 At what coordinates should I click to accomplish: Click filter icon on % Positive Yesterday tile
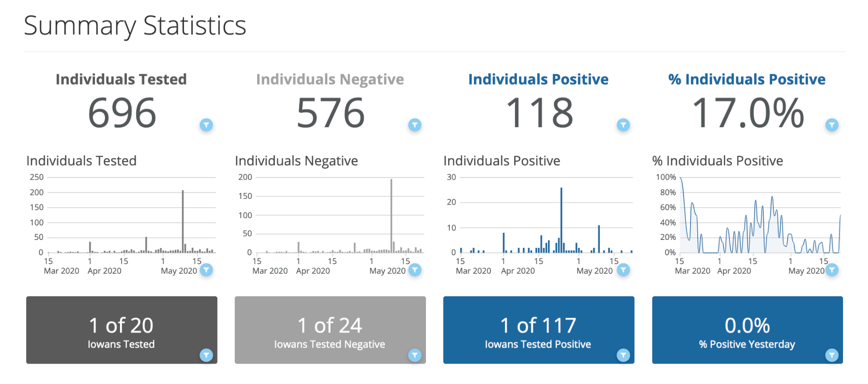click(832, 355)
